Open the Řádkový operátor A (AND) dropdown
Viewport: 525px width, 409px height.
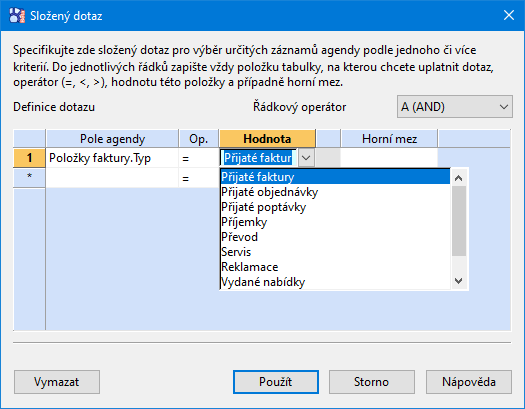point(455,107)
